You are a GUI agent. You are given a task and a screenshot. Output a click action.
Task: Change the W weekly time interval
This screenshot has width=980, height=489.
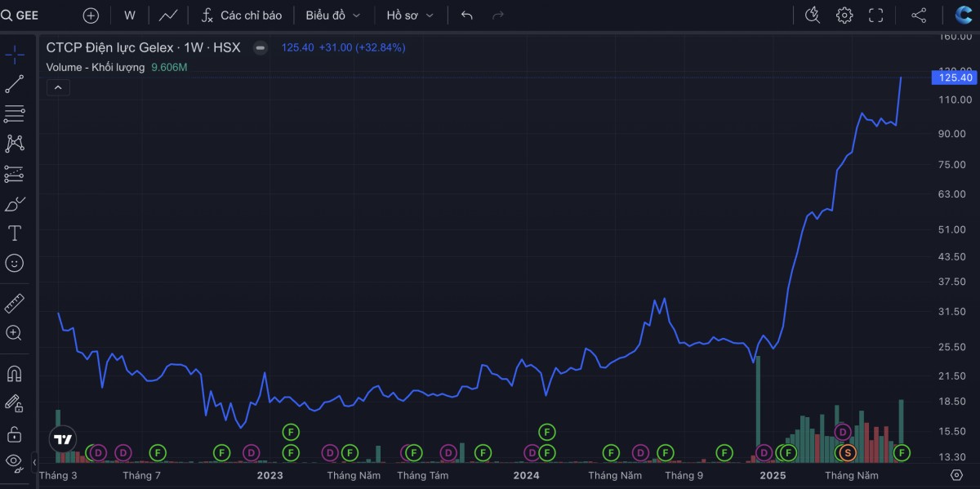tap(130, 16)
